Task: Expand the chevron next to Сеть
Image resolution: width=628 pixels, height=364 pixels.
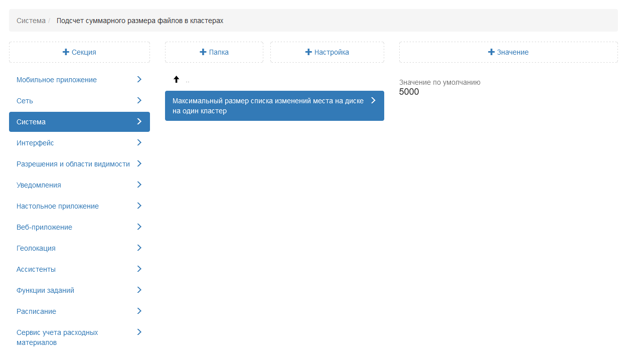Action: point(139,101)
